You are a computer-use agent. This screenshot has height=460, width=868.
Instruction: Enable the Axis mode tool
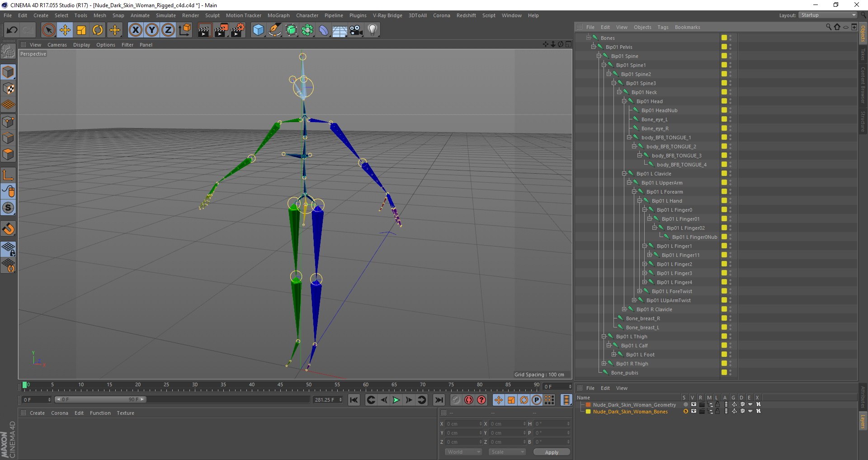tap(9, 175)
